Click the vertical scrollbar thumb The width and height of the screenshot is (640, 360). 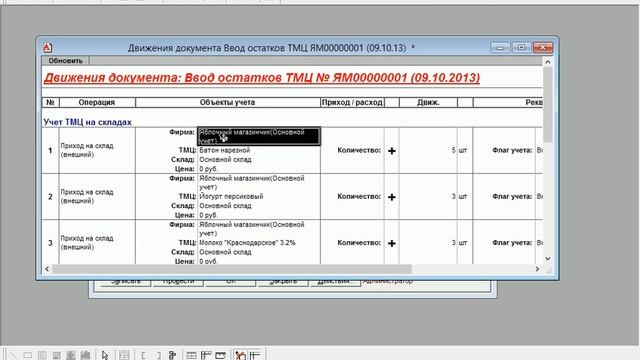coord(548,105)
